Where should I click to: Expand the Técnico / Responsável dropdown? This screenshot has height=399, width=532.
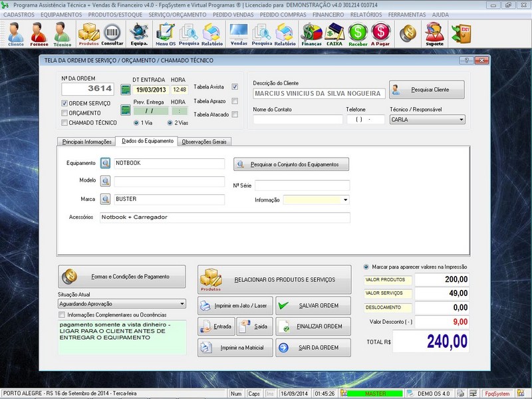point(461,120)
